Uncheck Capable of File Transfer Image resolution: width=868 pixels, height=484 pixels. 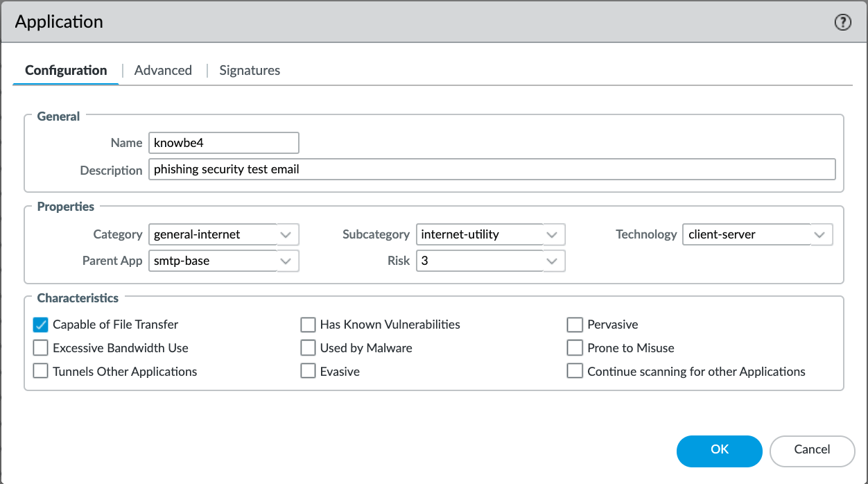pos(40,325)
